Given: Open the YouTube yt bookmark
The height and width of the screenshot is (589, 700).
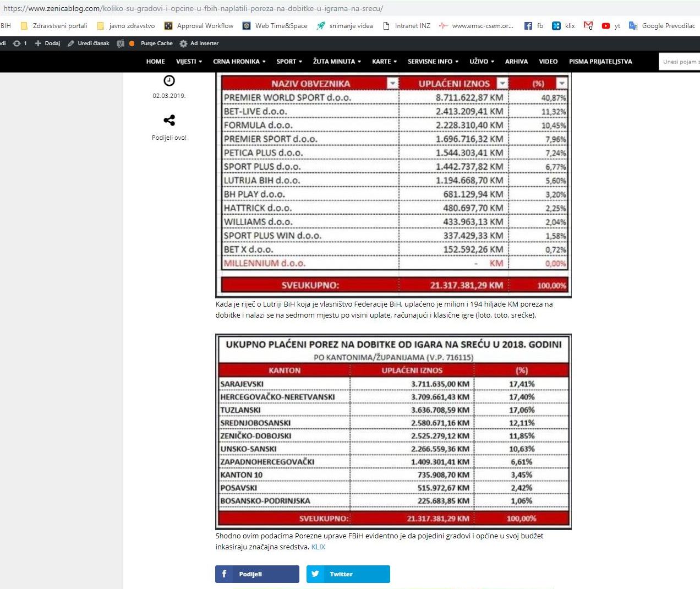Looking at the screenshot, I should pos(611,26).
